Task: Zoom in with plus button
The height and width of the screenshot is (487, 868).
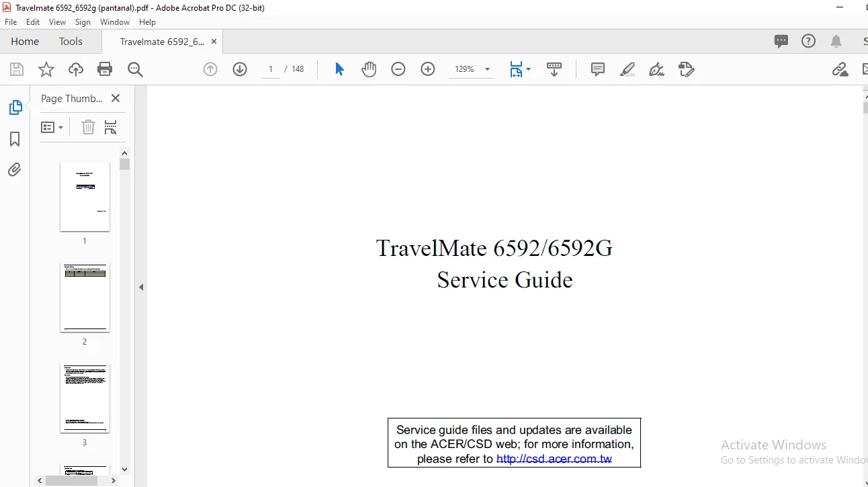Action: click(x=428, y=69)
